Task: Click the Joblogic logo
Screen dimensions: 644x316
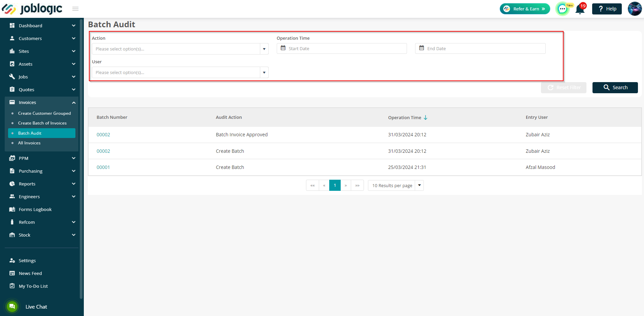Action: pyautogui.click(x=32, y=9)
